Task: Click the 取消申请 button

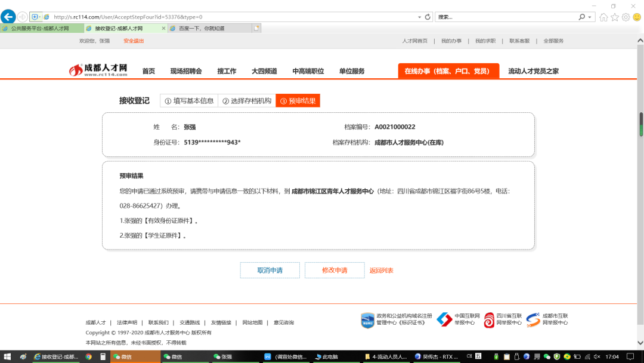Action: (270, 270)
